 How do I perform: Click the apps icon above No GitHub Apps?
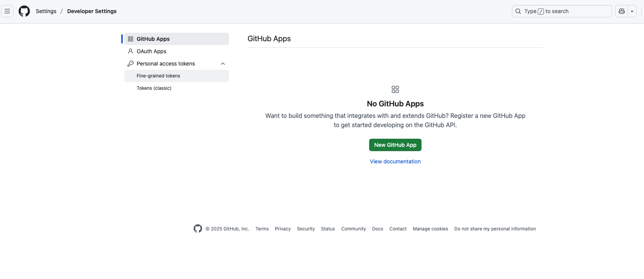pyautogui.click(x=395, y=89)
